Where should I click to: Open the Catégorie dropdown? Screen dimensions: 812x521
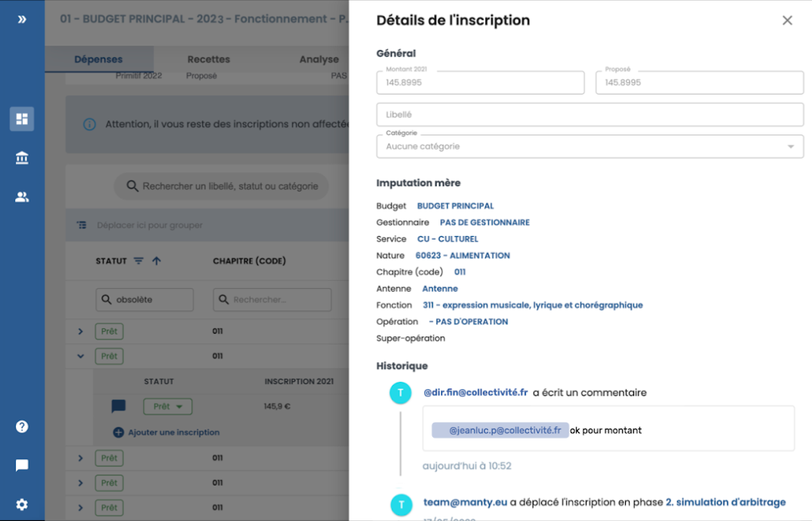(x=590, y=147)
